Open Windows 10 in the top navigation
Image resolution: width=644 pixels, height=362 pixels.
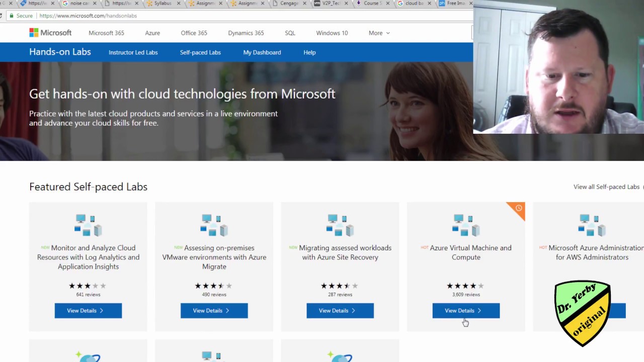(332, 33)
